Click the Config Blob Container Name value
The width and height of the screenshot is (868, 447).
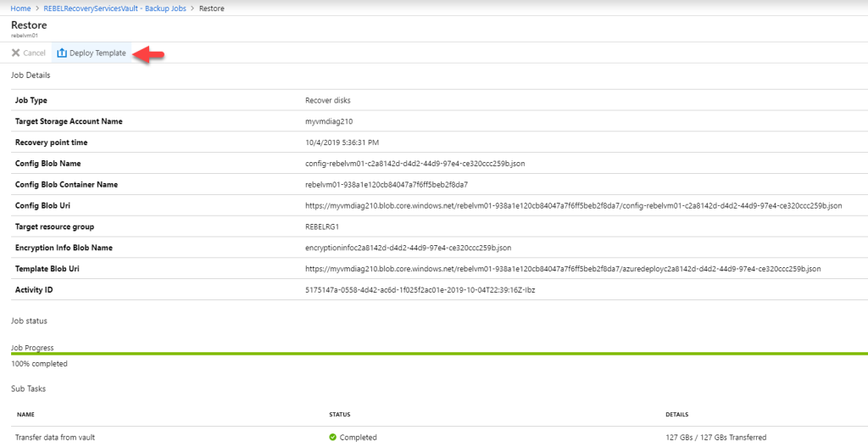(387, 184)
